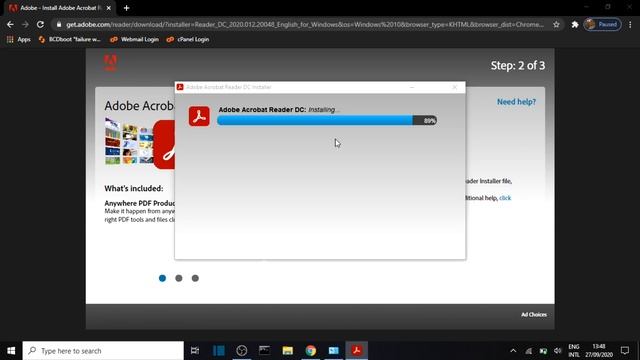
Task: Click the 'Step: 2 of 3' text
Action: click(x=518, y=66)
